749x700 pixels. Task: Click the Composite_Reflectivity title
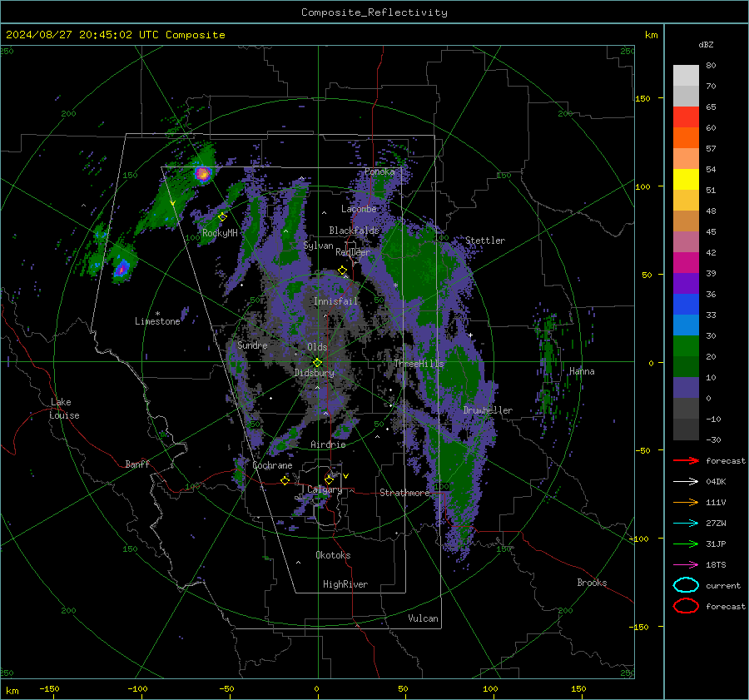pos(374,12)
